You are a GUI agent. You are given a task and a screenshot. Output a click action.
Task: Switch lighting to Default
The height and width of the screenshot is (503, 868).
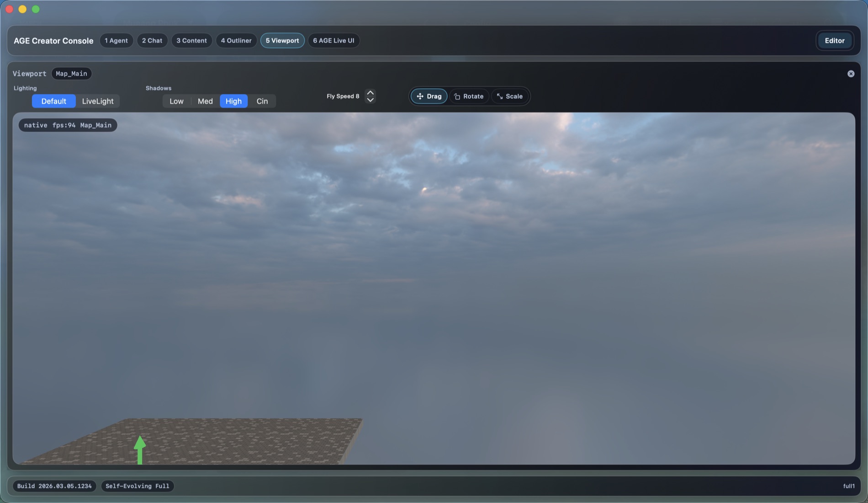pyautogui.click(x=53, y=101)
